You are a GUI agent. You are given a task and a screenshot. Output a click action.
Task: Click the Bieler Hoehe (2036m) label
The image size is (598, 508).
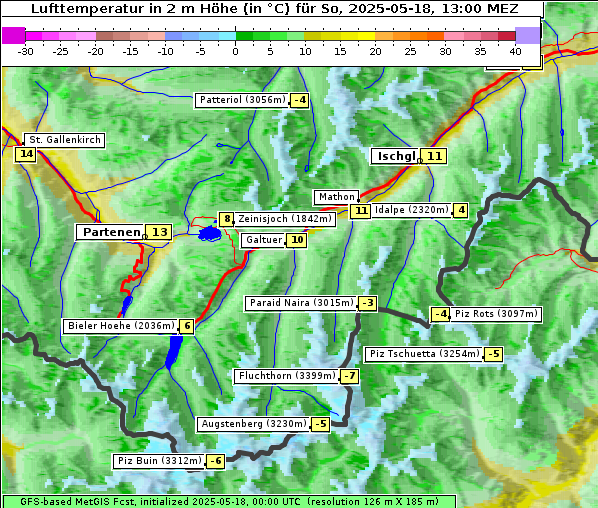point(121,326)
